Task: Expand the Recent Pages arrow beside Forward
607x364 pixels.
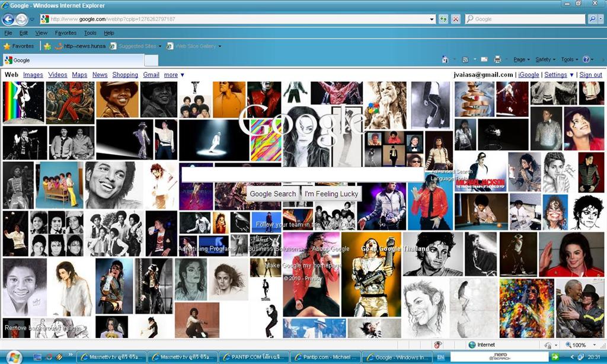Action: (x=32, y=19)
